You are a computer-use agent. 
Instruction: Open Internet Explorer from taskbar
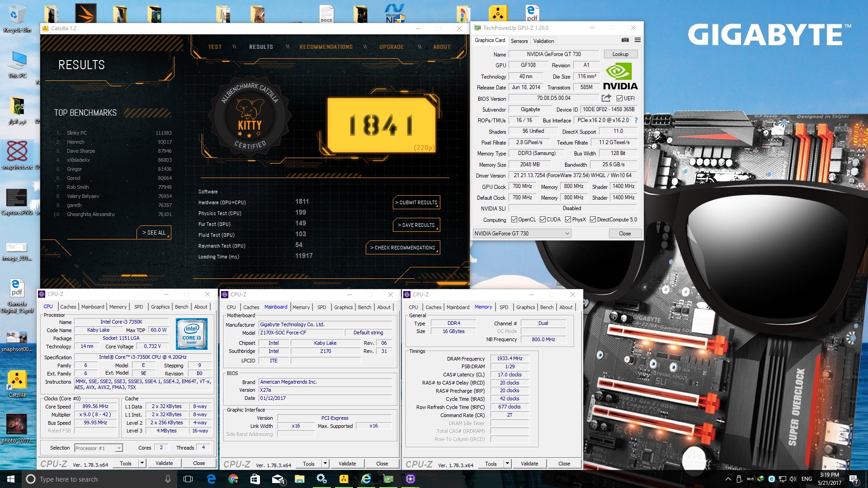pyautogui.click(x=366, y=479)
